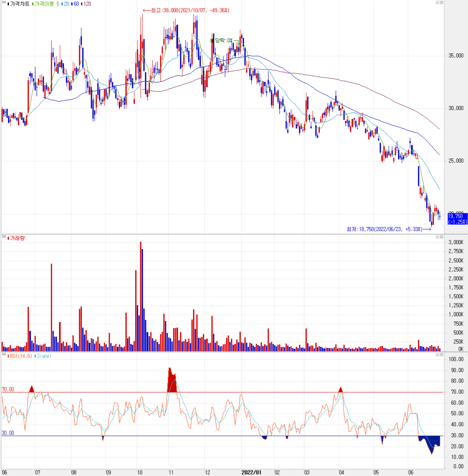This screenshot has height=476, width=468.
Task: Click the 10 month label on time axis
Action: 140,472
